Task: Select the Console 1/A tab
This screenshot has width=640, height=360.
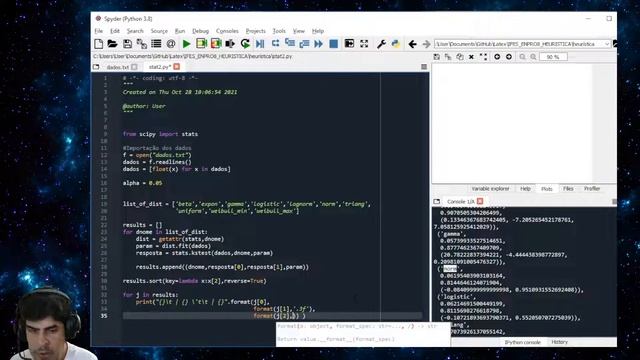Action: pyautogui.click(x=460, y=202)
